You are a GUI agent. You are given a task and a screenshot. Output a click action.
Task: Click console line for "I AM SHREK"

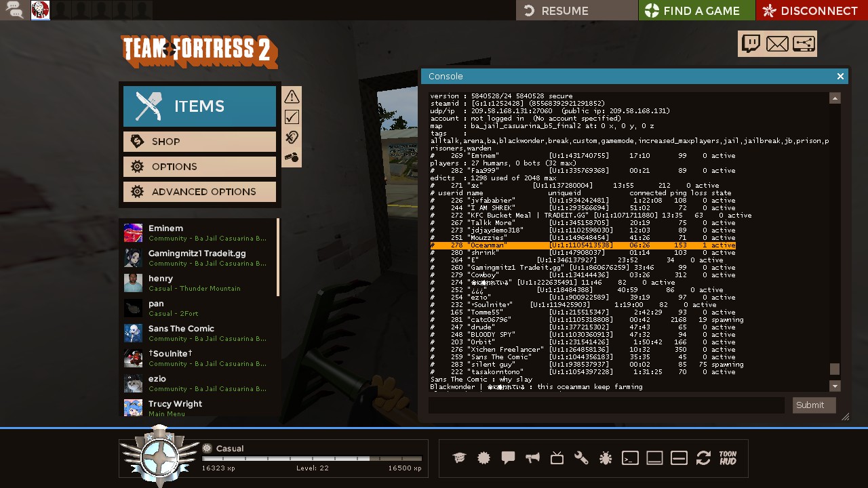583,208
